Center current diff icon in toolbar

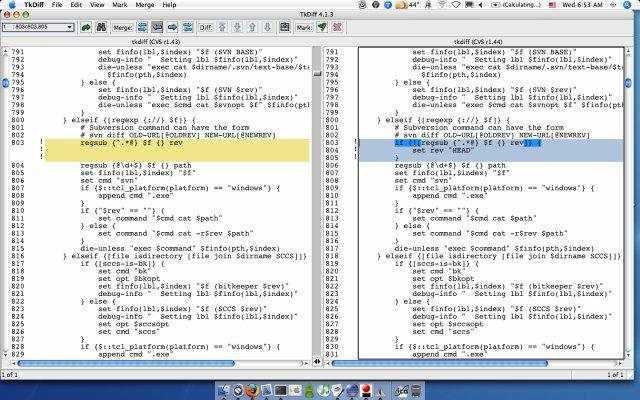point(284,27)
